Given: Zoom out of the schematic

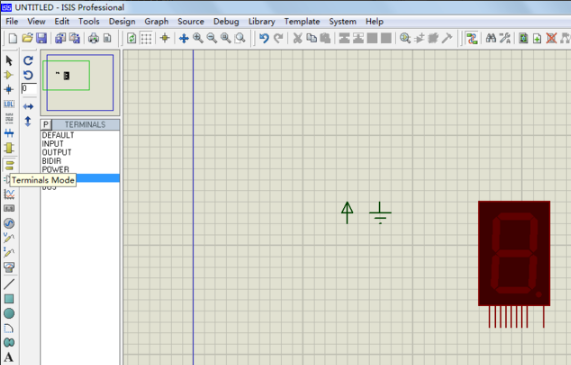Looking at the screenshot, I should 212,38.
